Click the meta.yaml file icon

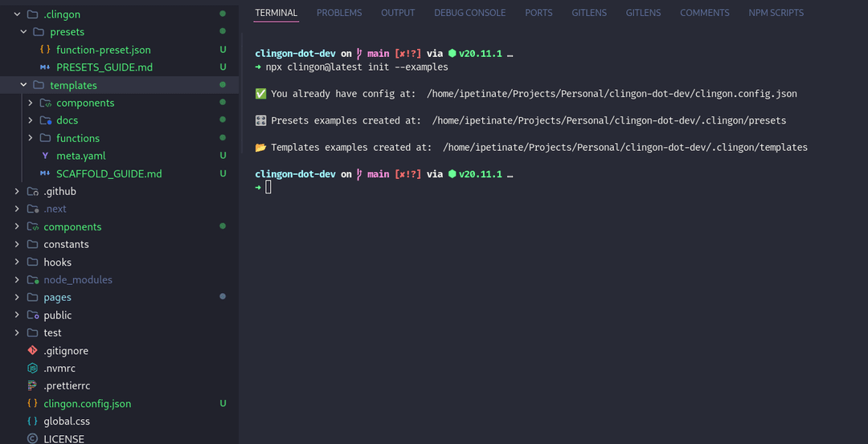(x=45, y=156)
